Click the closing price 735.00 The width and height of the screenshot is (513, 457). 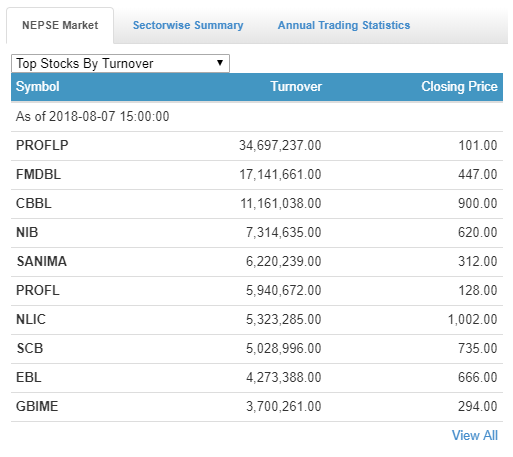pos(478,348)
